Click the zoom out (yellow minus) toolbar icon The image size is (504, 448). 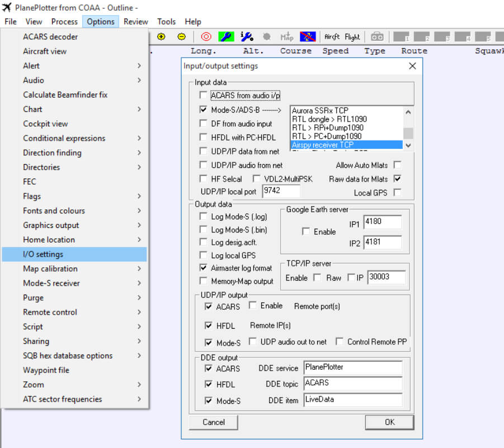182,37
